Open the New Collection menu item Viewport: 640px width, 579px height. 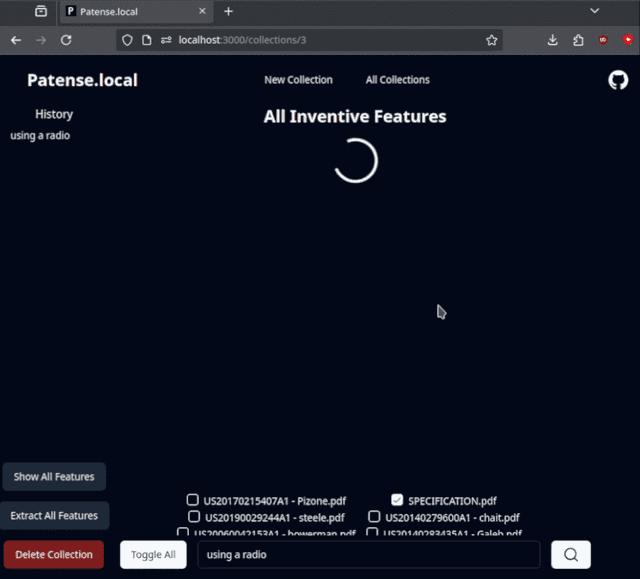[x=298, y=80]
